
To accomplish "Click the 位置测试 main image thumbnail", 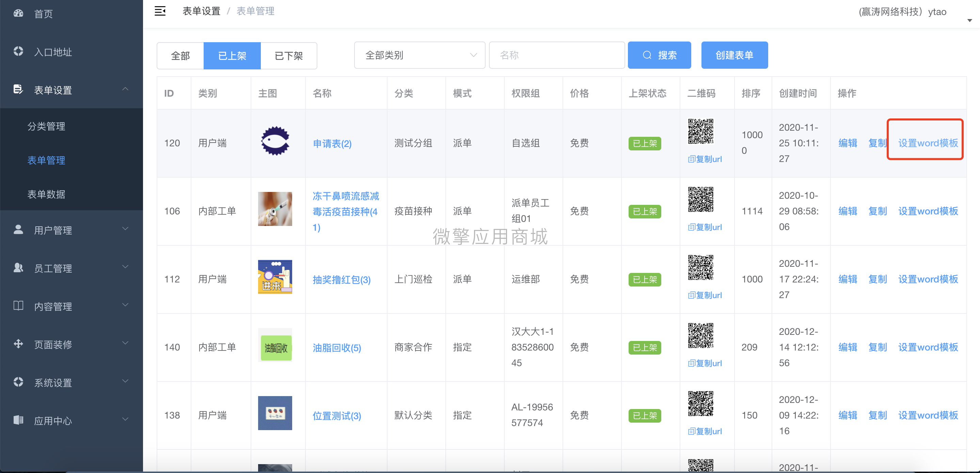I will coord(275,413).
